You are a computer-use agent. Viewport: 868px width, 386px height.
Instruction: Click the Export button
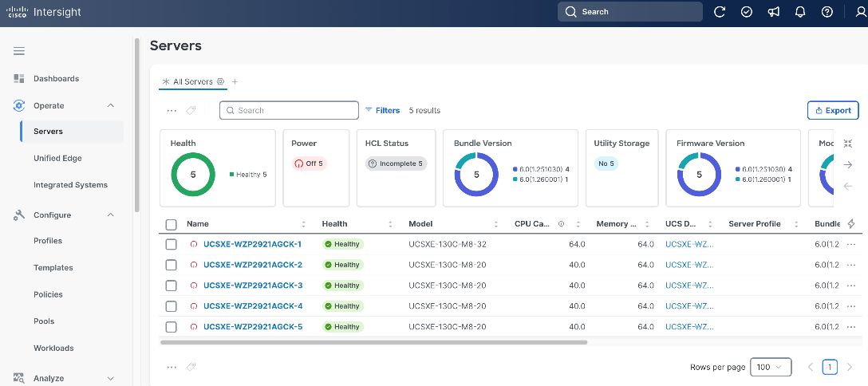[x=833, y=110]
